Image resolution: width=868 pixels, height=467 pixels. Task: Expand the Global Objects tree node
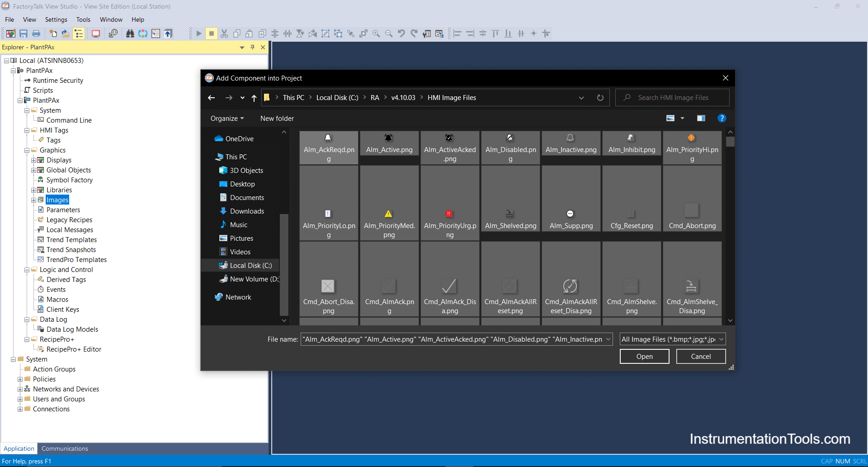coord(33,170)
